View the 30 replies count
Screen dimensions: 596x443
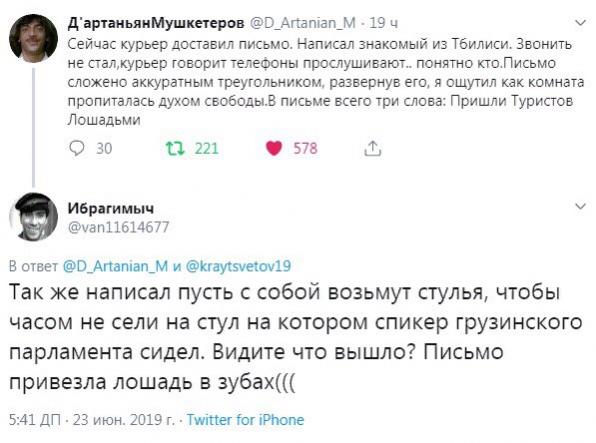click(x=104, y=148)
